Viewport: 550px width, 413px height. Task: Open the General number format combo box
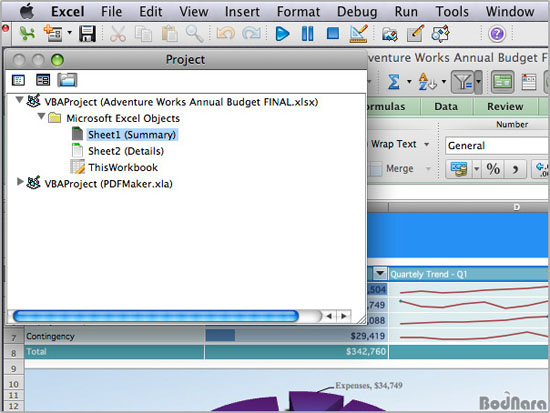497,146
